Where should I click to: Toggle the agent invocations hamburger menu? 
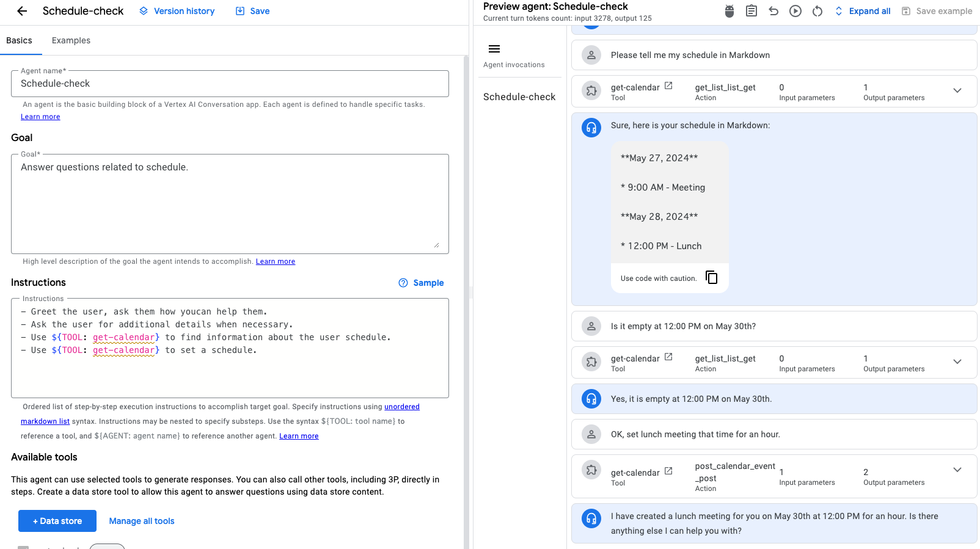494,49
